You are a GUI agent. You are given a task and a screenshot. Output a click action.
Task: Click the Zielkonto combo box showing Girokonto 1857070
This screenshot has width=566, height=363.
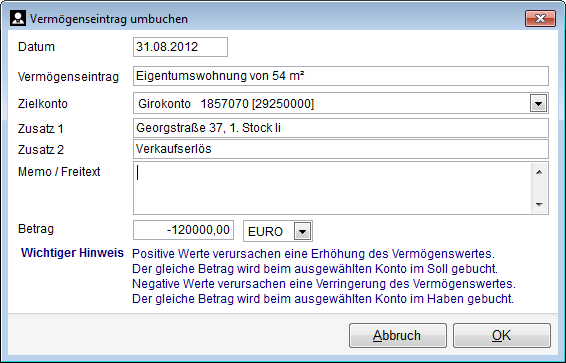[x=341, y=104]
